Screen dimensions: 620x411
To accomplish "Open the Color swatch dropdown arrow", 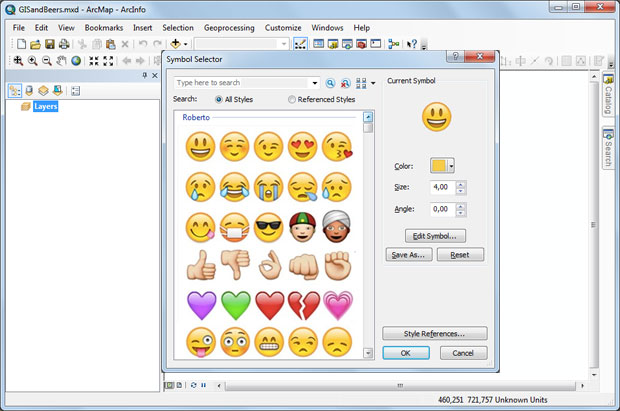I will pyautogui.click(x=451, y=166).
